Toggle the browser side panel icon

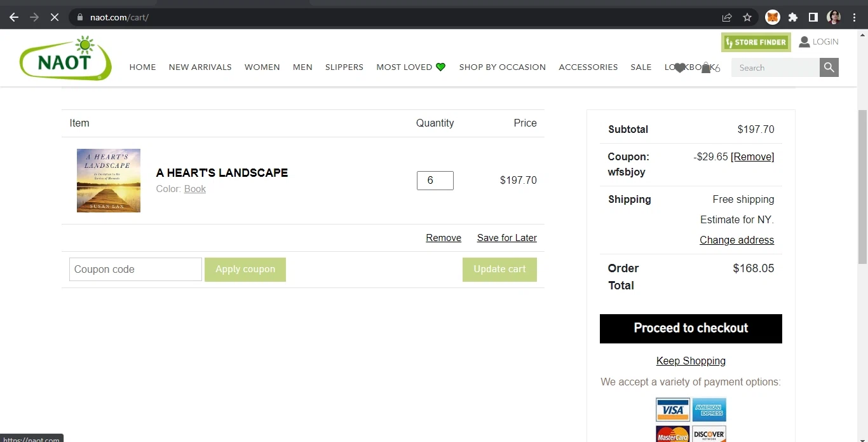pos(813,17)
